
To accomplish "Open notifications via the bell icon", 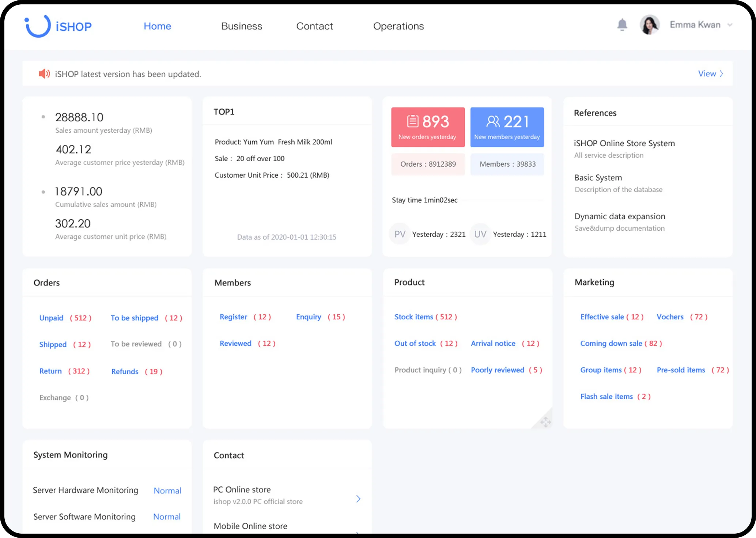I will coord(622,25).
